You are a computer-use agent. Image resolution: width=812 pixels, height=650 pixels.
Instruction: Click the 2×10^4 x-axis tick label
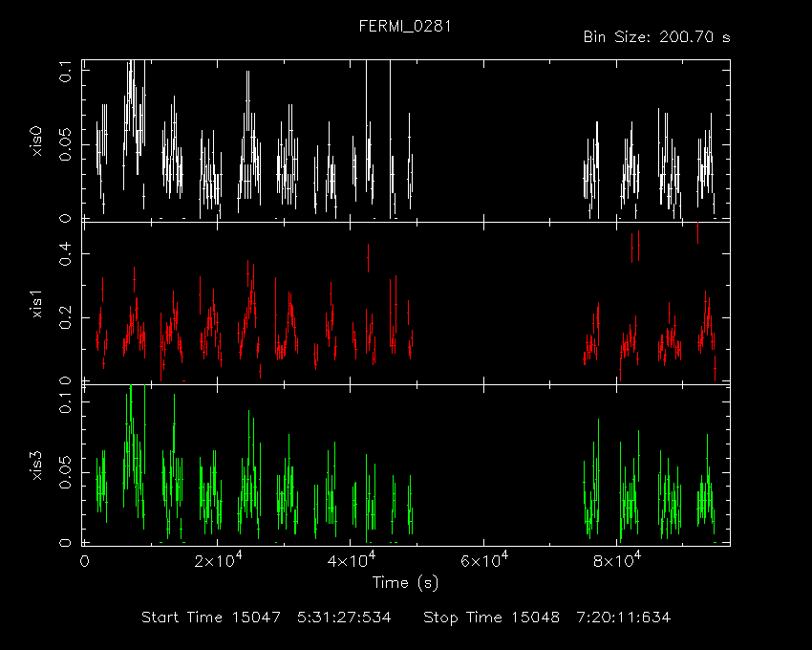click(x=218, y=560)
